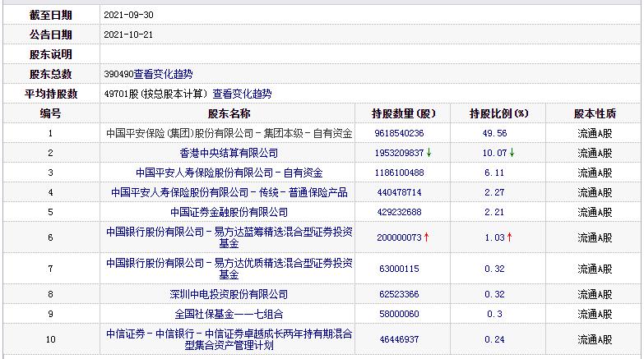Screen dimensions: 644x359
Task: Click green down arrow beside 1953209837
Action: tap(429, 153)
